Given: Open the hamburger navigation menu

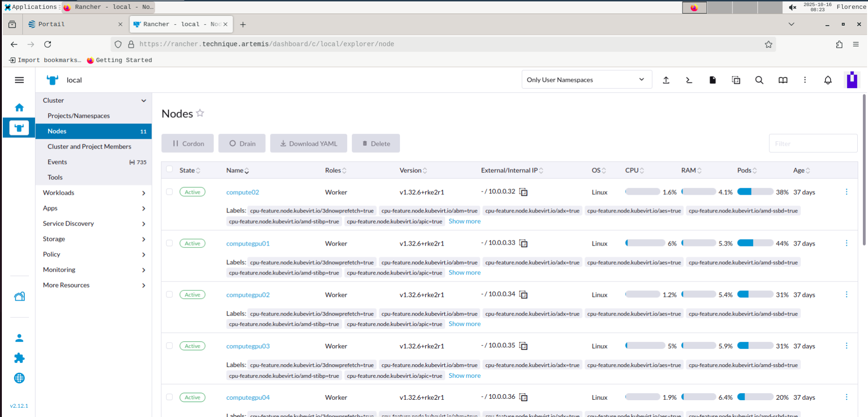Looking at the screenshot, I should [19, 80].
